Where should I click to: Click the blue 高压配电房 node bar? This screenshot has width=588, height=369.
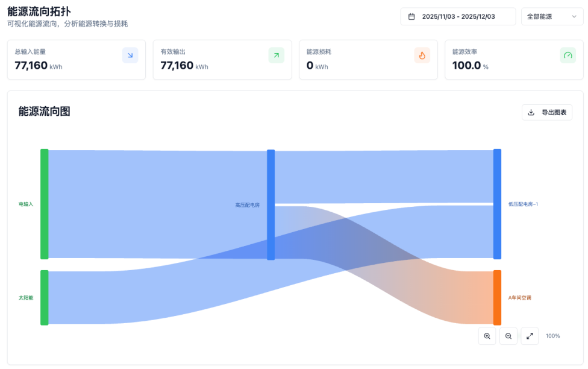coord(271,204)
